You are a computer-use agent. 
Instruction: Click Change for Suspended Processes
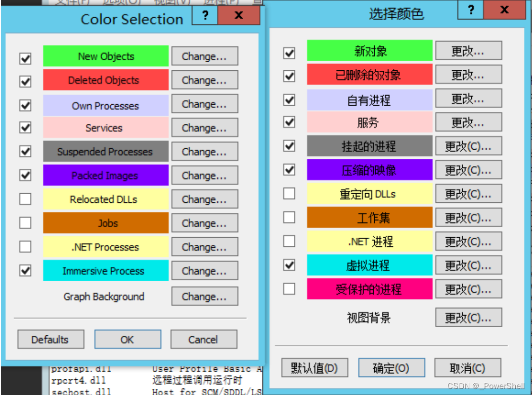coord(205,151)
